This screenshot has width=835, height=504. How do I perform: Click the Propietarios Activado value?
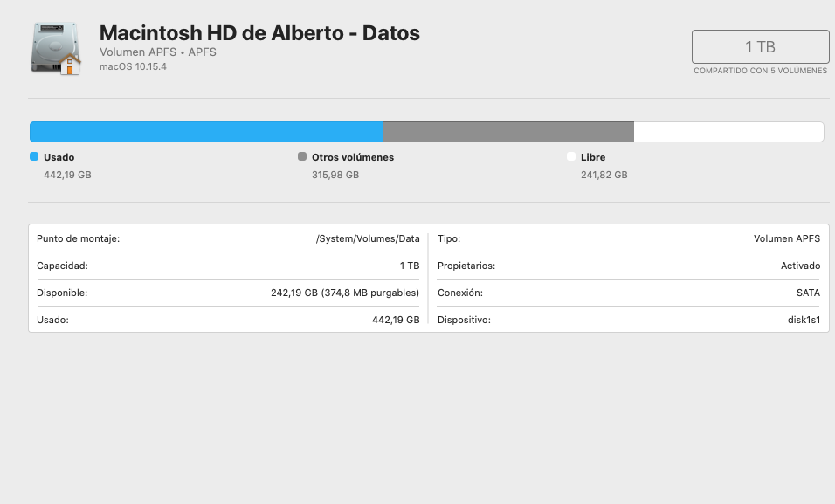coord(800,266)
